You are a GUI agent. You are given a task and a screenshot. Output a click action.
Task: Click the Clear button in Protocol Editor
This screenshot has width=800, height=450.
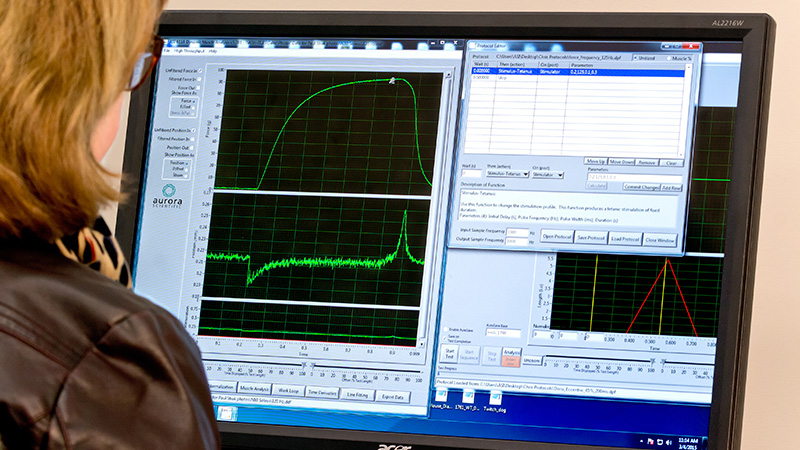coord(671,163)
